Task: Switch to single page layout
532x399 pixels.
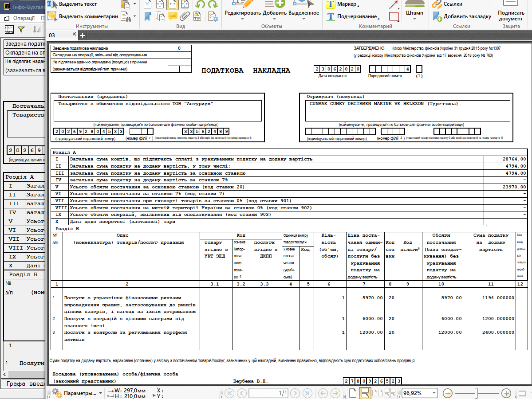Action: 353,393
